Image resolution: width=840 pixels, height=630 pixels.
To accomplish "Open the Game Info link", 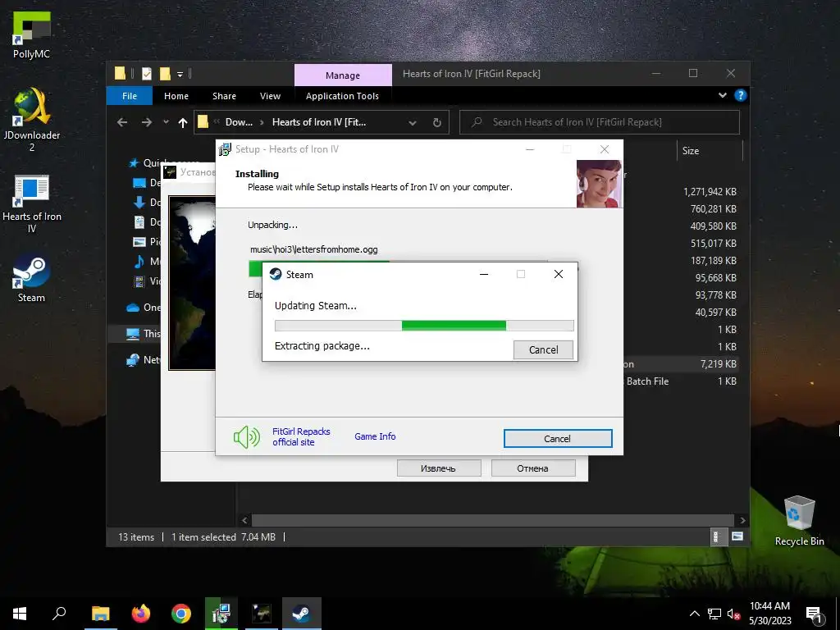I will [x=375, y=436].
